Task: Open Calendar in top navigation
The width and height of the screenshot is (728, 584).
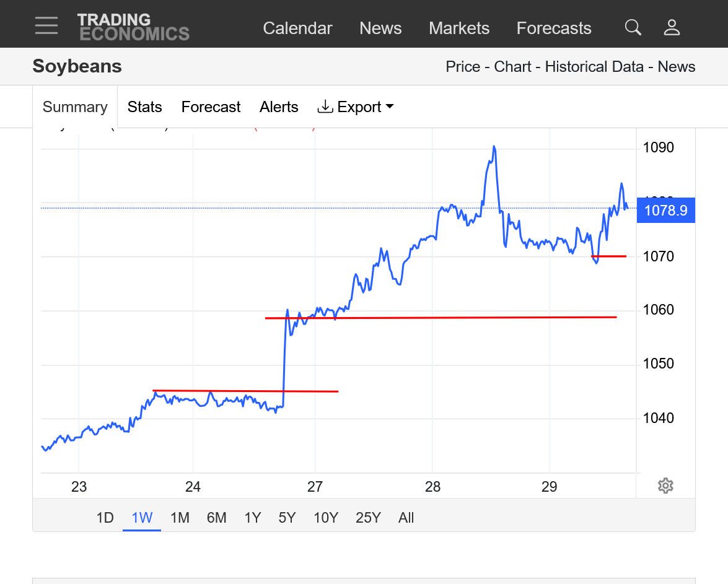Action: tap(297, 28)
